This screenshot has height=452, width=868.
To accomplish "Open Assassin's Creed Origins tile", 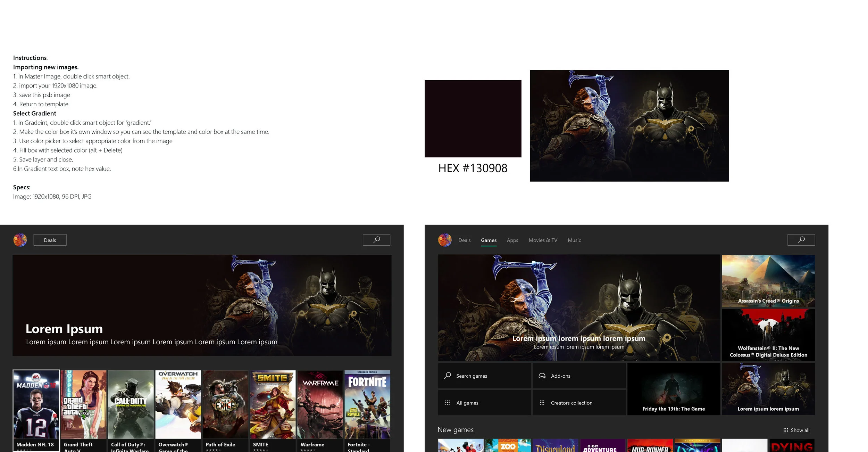I will [768, 281].
